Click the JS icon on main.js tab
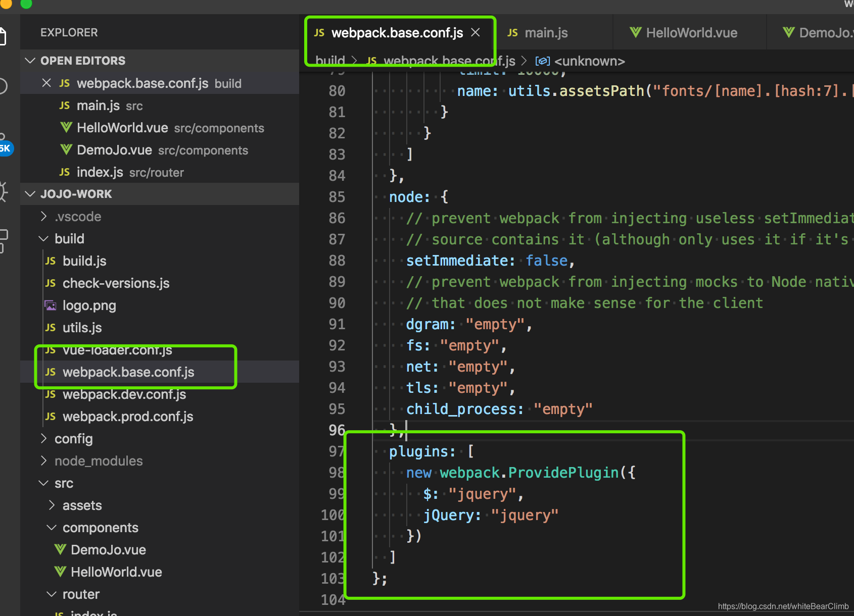The width and height of the screenshot is (854, 616). [x=512, y=33]
